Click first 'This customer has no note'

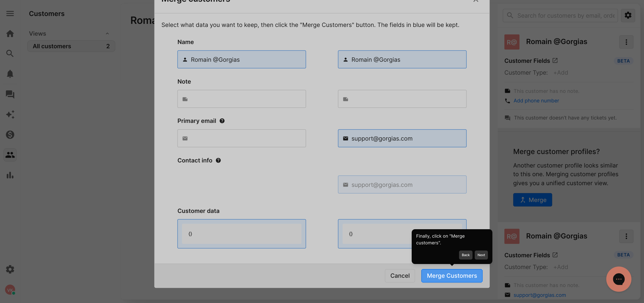pos(546,91)
